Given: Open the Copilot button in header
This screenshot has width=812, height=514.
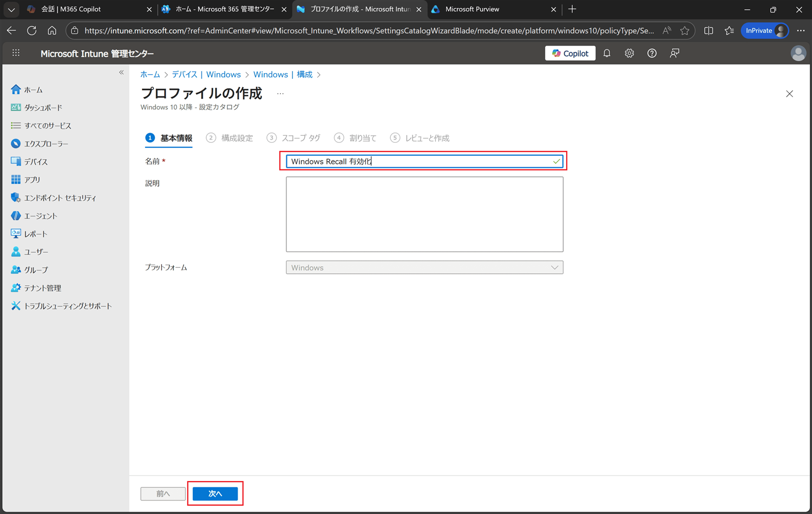Looking at the screenshot, I should pos(570,53).
